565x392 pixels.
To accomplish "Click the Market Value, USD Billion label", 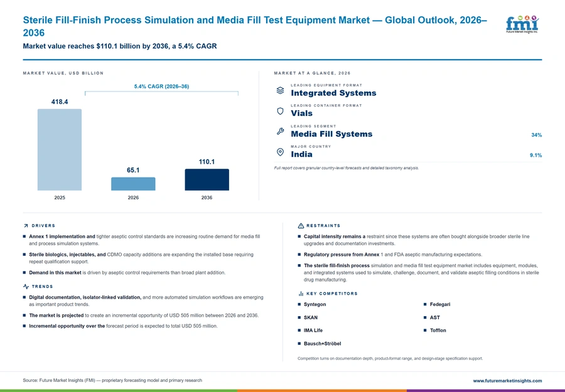I will 63,73.
